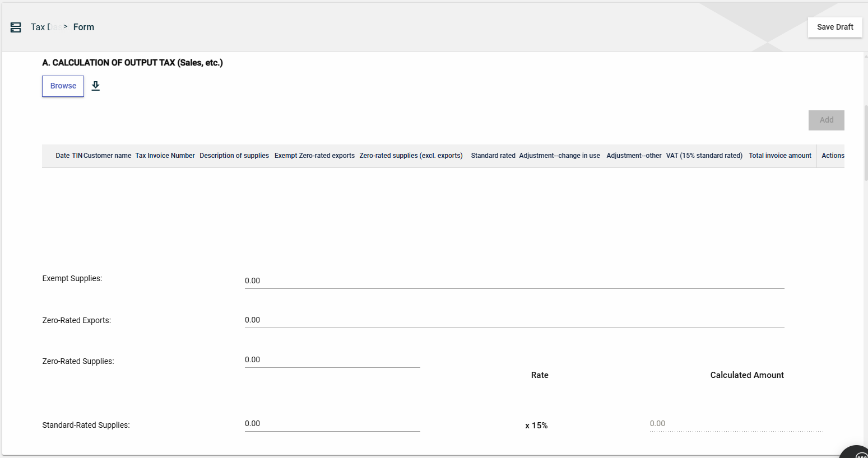Viewport: 868px width, 458px height.
Task: Click the Customer name column header
Action: click(107, 156)
